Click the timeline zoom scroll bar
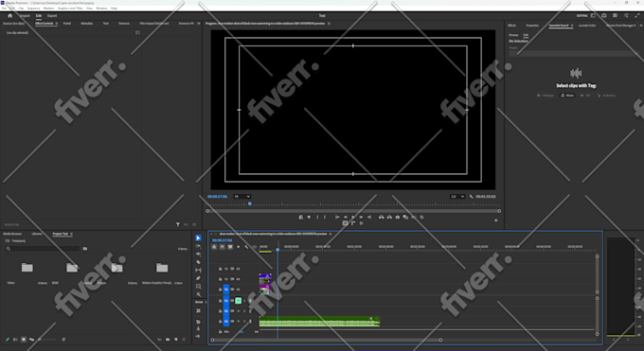644x351 pixels. (x=327, y=340)
